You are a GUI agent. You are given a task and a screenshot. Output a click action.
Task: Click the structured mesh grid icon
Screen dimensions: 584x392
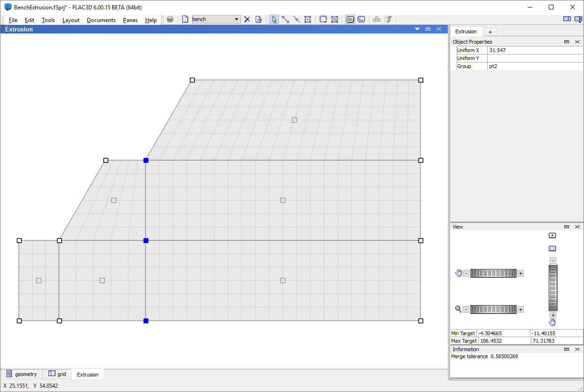(335, 19)
